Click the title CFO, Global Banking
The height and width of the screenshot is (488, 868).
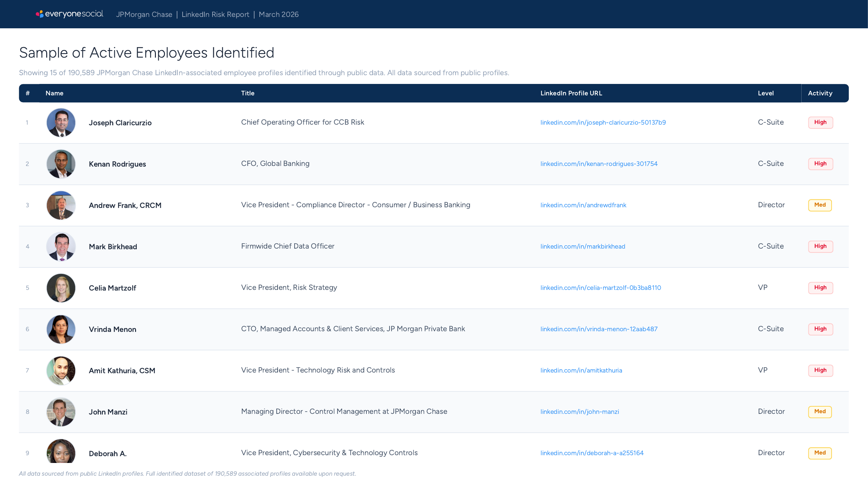tap(275, 164)
